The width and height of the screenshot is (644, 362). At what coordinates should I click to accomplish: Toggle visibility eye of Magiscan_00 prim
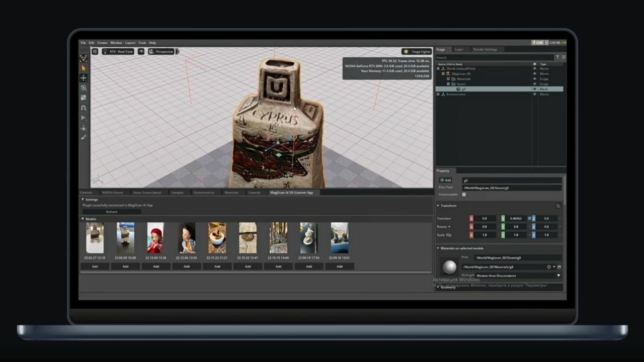pos(534,73)
